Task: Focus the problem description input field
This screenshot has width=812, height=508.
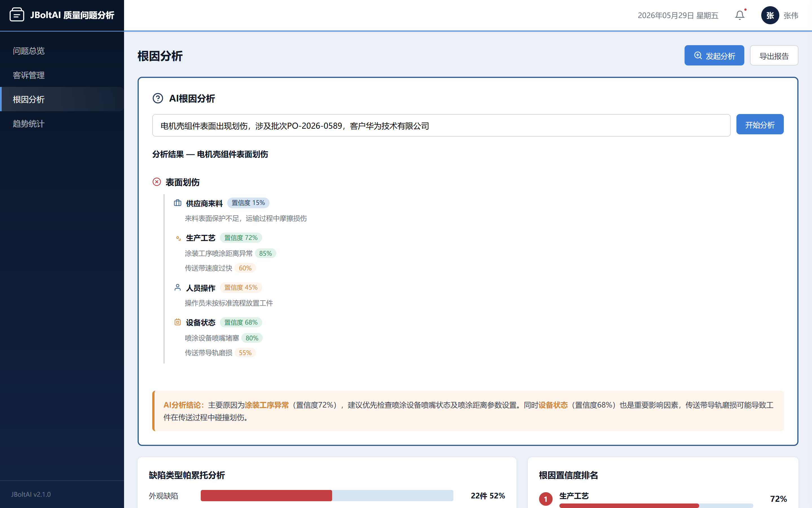Action: pos(441,125)
